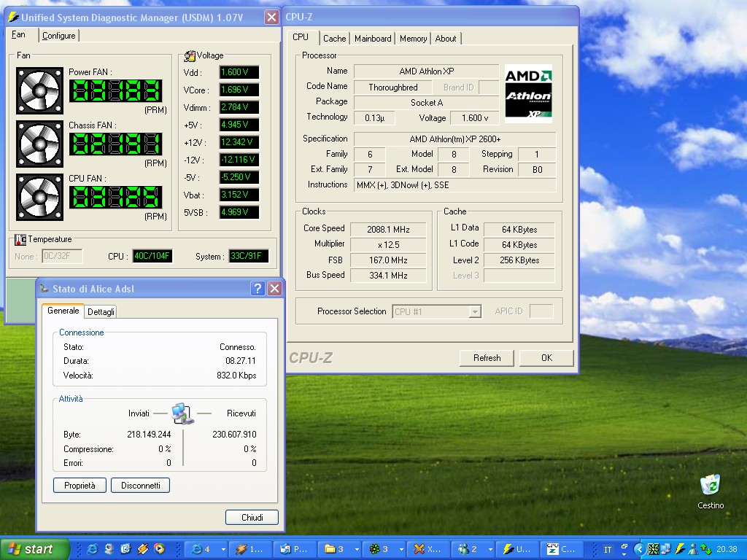This screenshot has height=560, width=747.
Task: Expand the grouped folder 3 windows
Action: pyautogui.click(x=356, y=549)
